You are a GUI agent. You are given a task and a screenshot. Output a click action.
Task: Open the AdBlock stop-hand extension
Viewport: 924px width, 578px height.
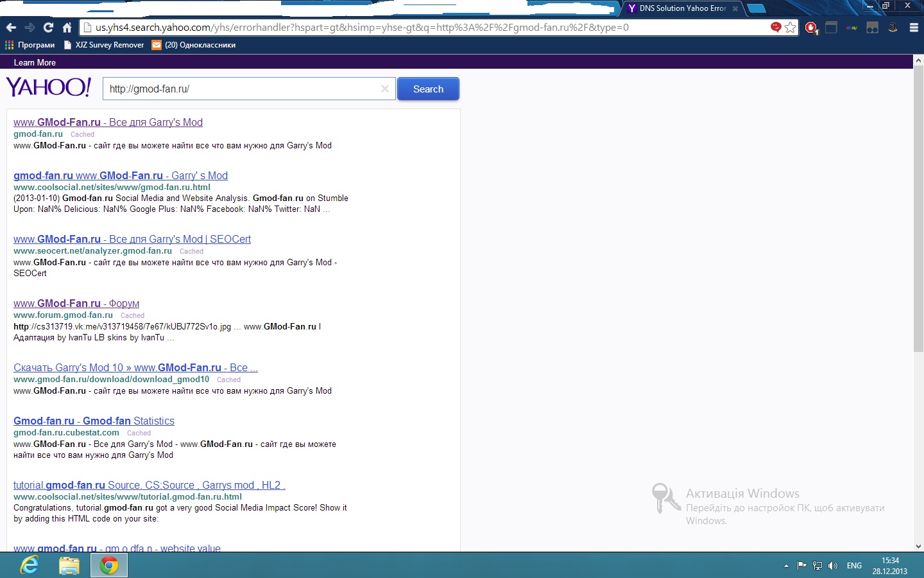click(x=811, y=28)
